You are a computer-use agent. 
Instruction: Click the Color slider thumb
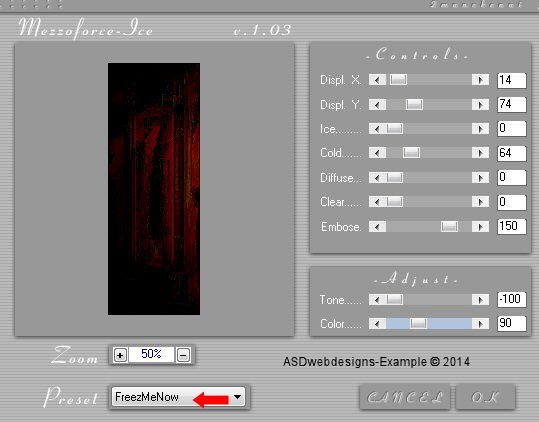point(418,323)
